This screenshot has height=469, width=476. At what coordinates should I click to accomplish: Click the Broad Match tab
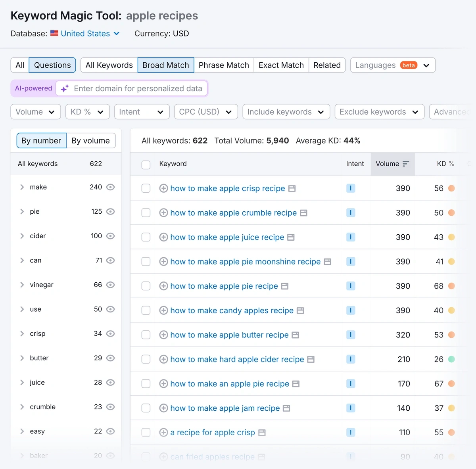(x=166, y=65)
